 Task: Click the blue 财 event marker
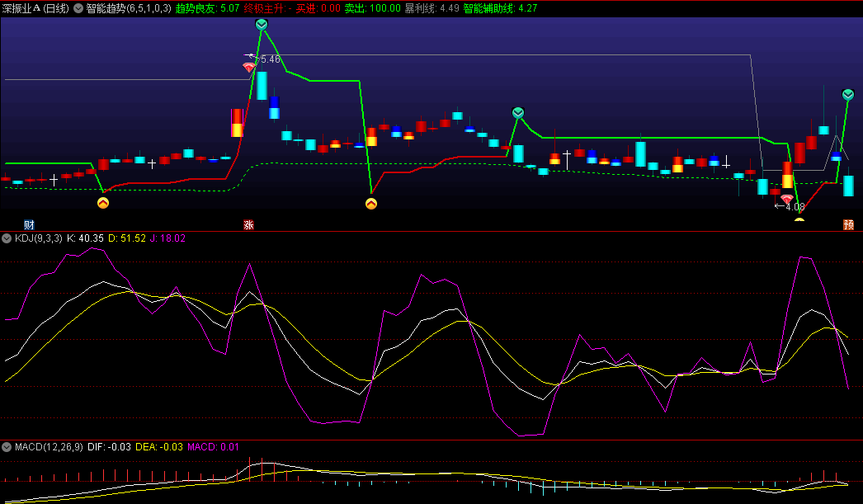[29, 224]
